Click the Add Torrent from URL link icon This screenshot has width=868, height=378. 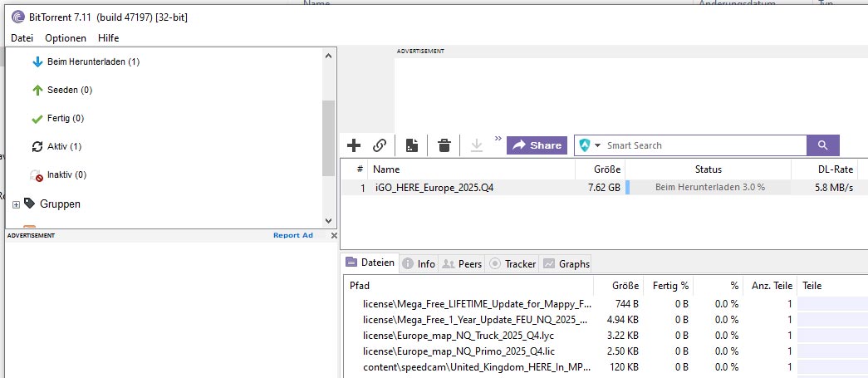point(380,145)
